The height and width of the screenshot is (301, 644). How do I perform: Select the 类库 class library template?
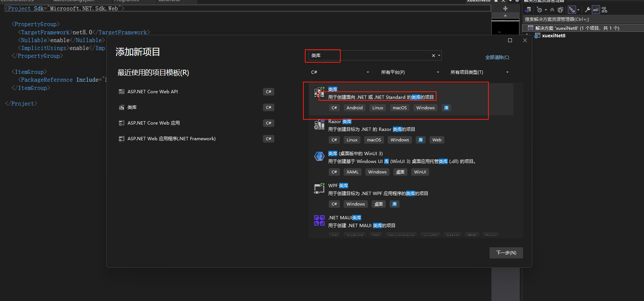point(411,99)
